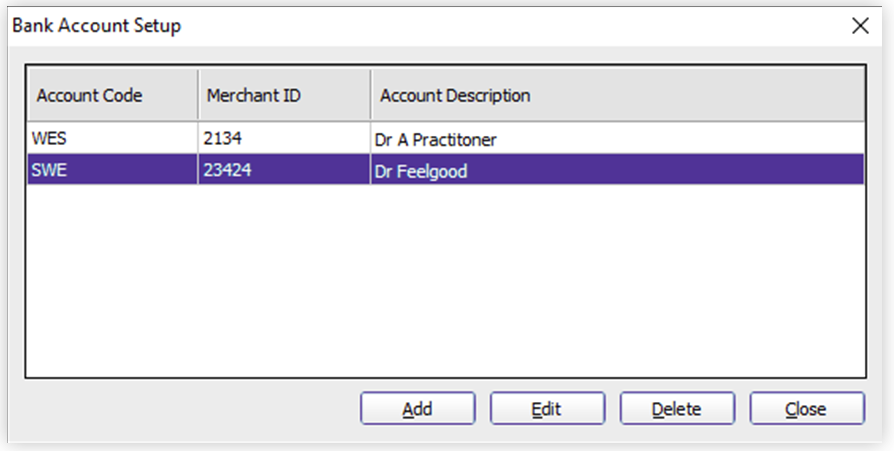Screen dimensions: 894x451
Task: Close the dialog with the Close button
Action: 807,408
